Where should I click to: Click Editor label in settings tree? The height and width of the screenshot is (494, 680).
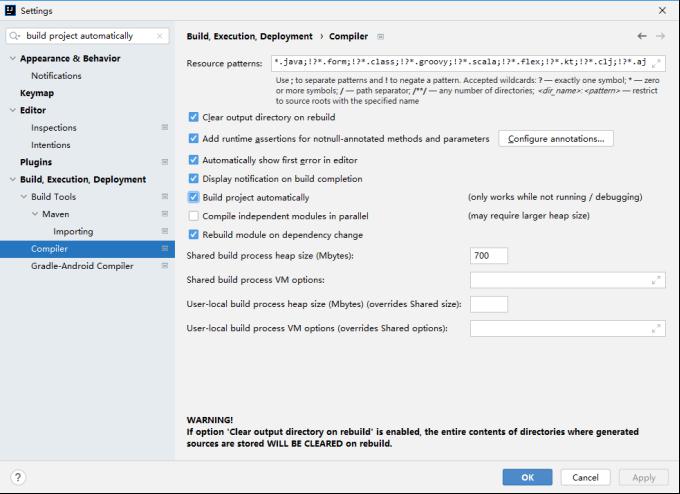33,111
